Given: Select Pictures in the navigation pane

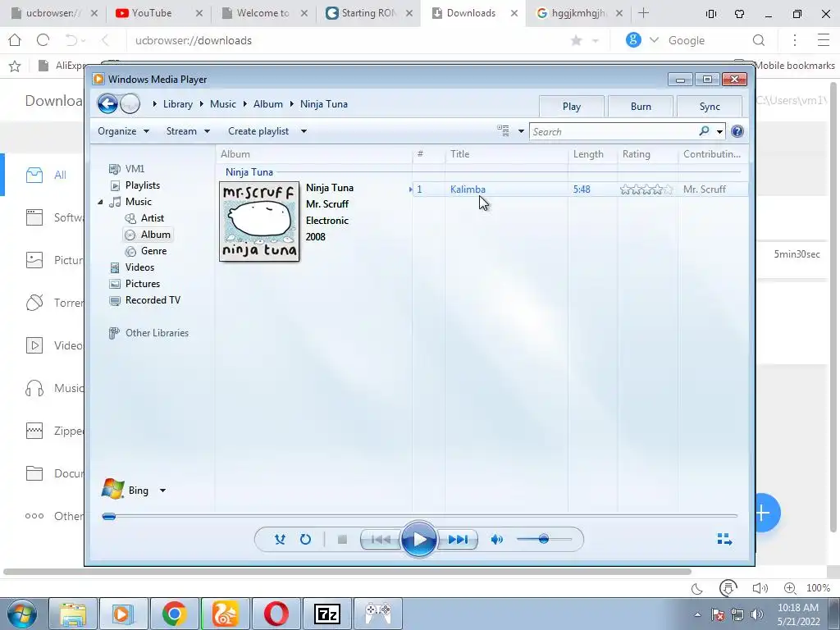Looking at the screenshot, I should click(135, 284).
